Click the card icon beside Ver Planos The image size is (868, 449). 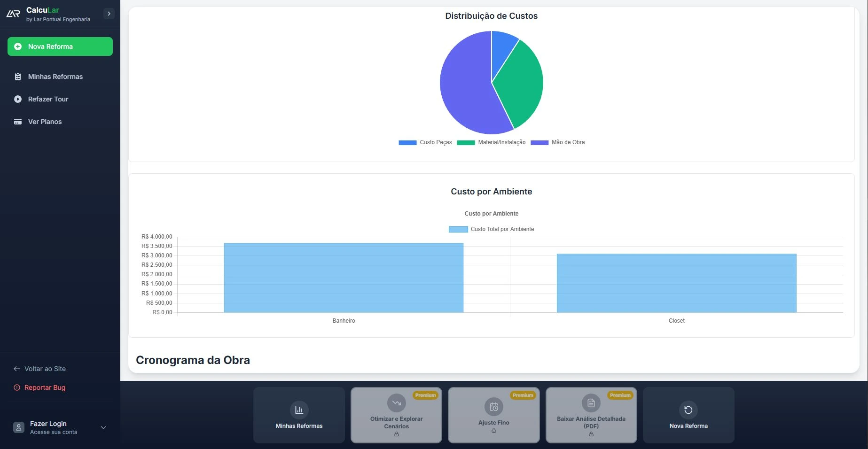18,122
